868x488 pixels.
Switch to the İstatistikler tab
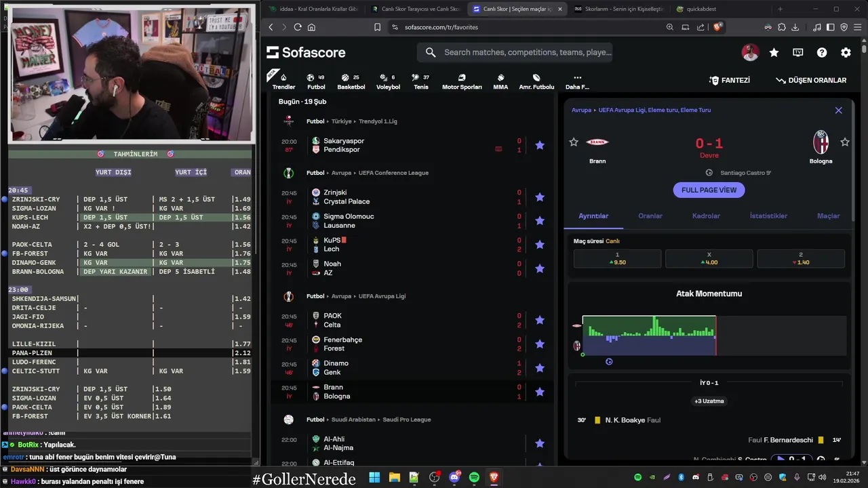768,216
